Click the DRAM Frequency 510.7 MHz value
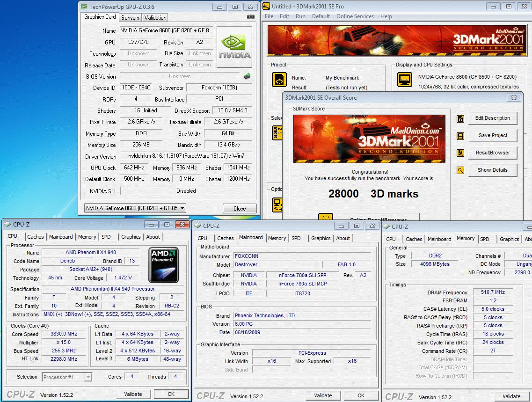This screenshot has height=402, width=532. click(493, 292)
